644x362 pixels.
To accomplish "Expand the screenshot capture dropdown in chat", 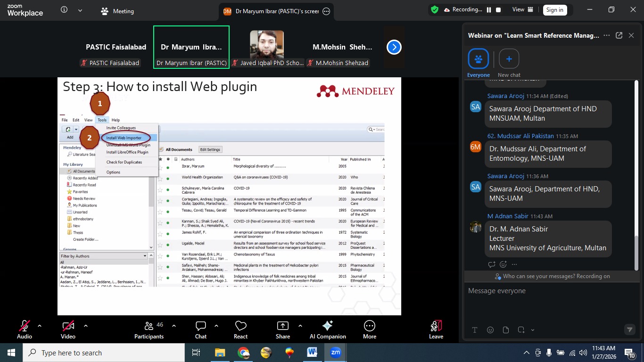I will [533, 330].
